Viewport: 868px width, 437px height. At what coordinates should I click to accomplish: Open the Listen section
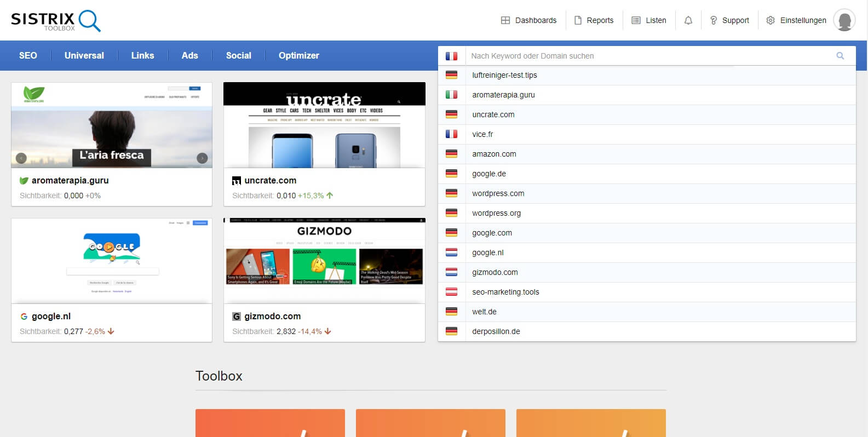tap(649, 20)
